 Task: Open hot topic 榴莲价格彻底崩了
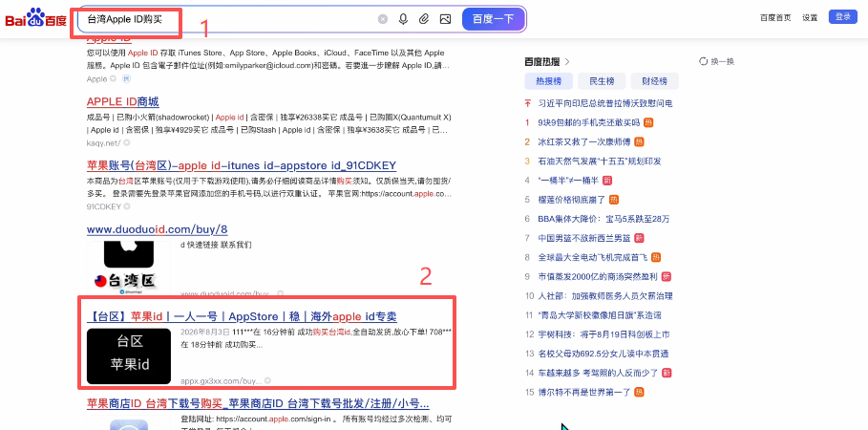[572, 200]
